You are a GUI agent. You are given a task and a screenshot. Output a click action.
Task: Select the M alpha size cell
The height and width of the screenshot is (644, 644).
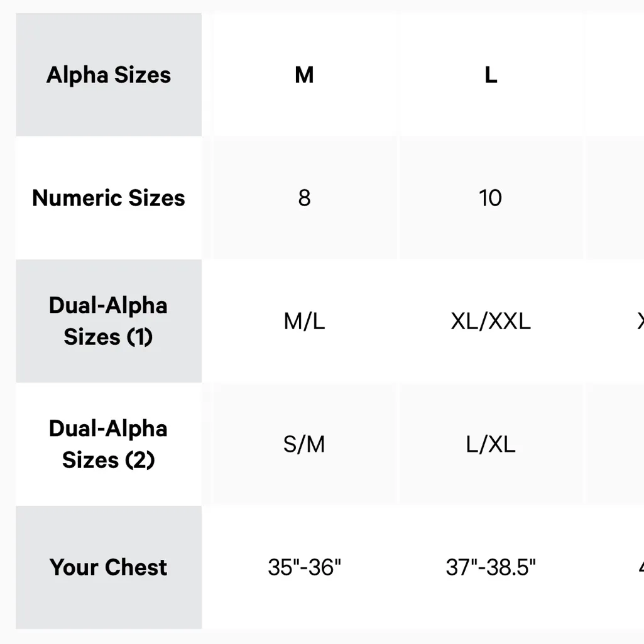coord(304,75)
